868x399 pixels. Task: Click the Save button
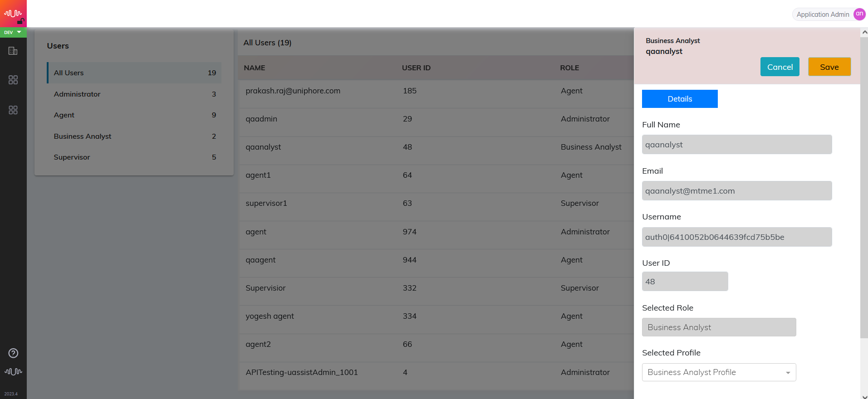(829, 67)
